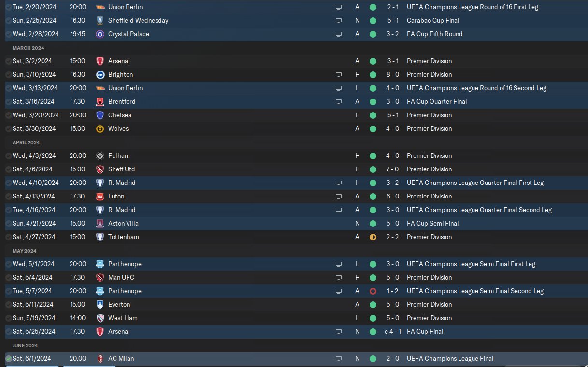Click red loss indicator on Parthenope second leg

(373, 291)
